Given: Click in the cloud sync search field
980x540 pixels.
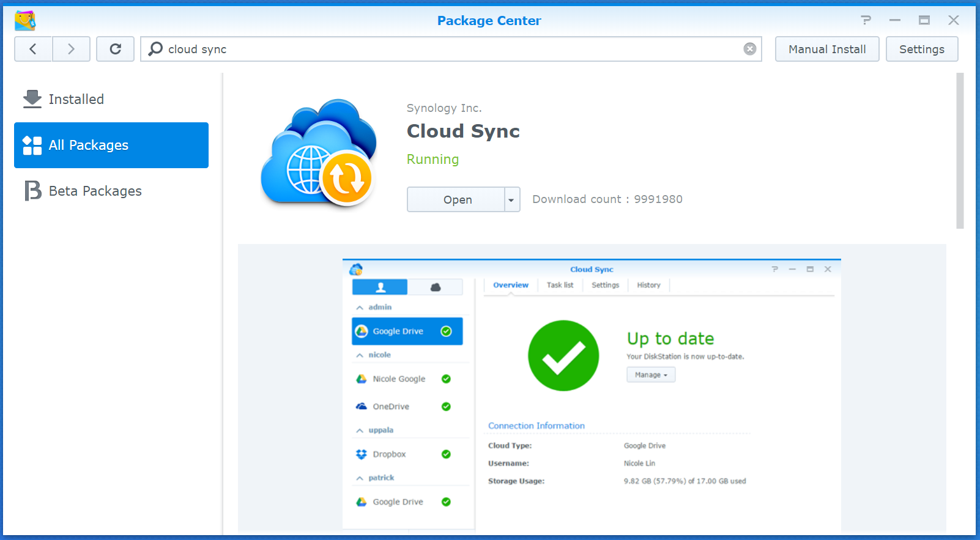Looking at the screenshot, I should click(x=453, y=49).
